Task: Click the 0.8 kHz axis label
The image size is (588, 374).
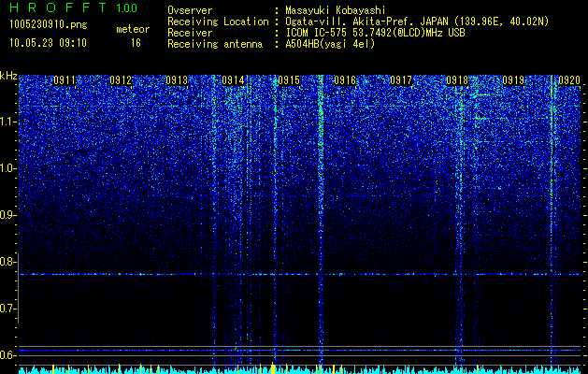Action: pos(8,262)
